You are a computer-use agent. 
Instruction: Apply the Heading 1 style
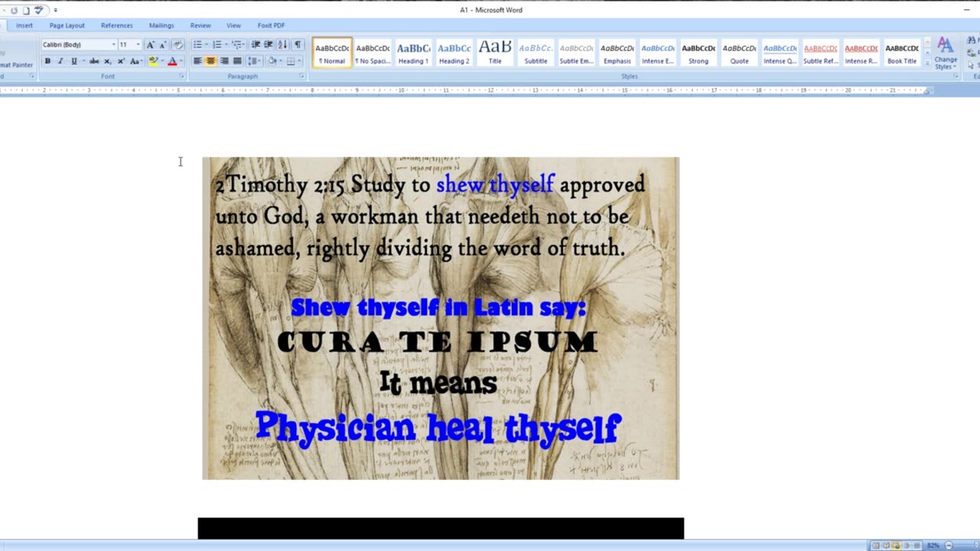413,53
